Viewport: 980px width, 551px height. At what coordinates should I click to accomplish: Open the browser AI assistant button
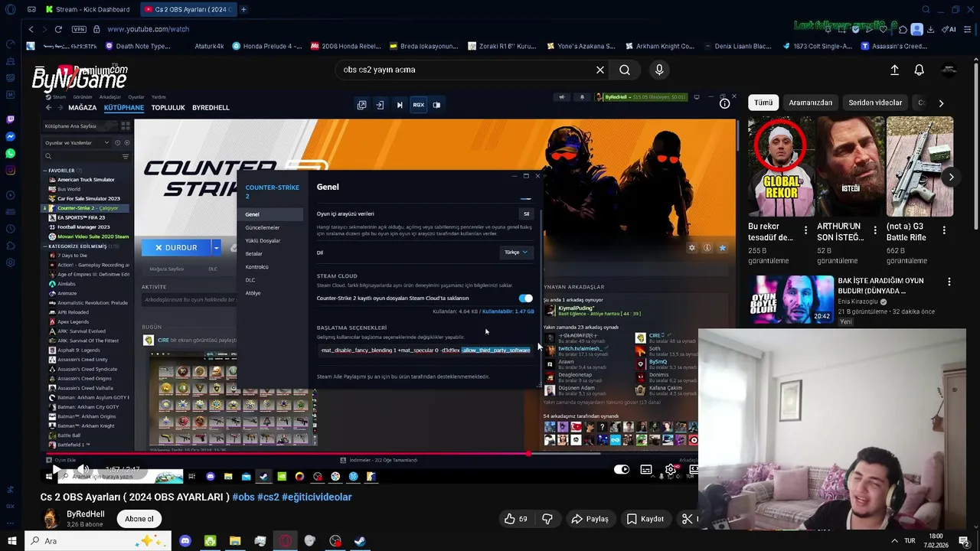coord(949,29)
